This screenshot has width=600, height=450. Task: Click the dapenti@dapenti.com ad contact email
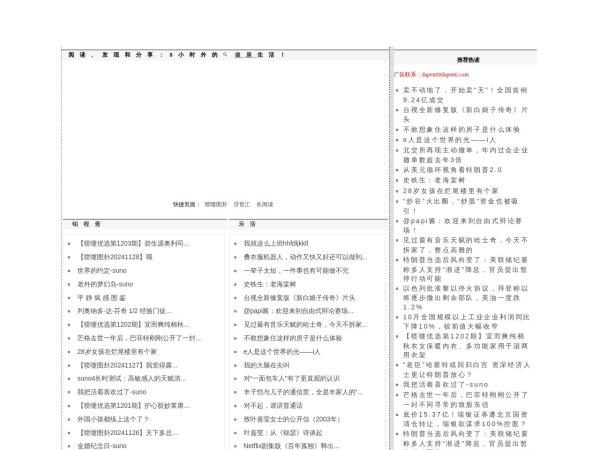[x=444, y=74]
